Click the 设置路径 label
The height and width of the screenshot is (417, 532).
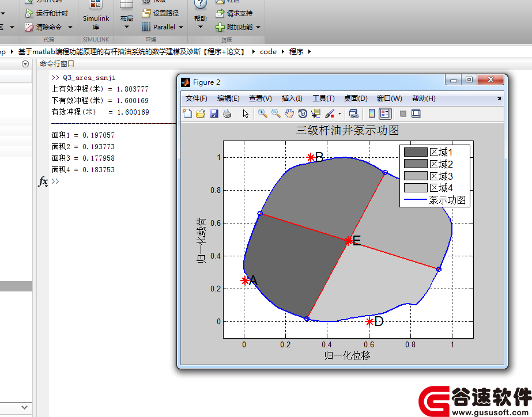[166, 13]
